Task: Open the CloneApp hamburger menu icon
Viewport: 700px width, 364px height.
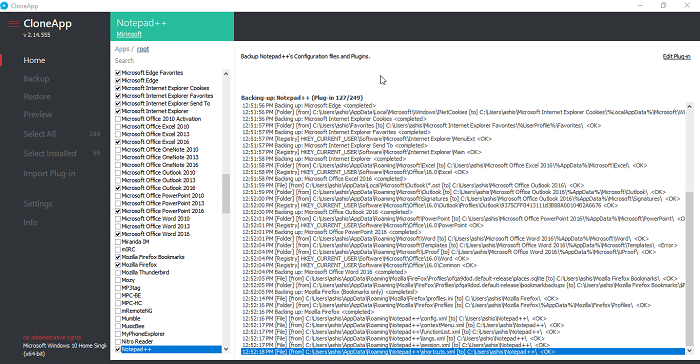Action: [x=14, y=24]
